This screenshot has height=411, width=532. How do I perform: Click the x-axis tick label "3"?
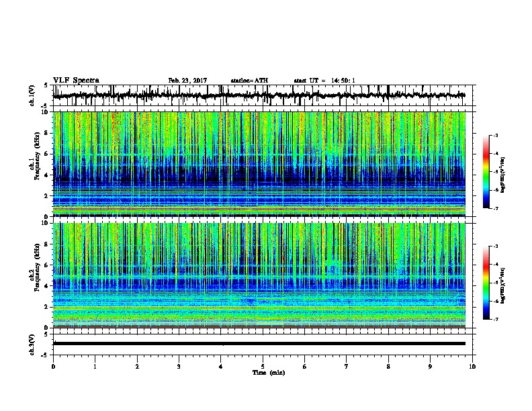point(179,367)
